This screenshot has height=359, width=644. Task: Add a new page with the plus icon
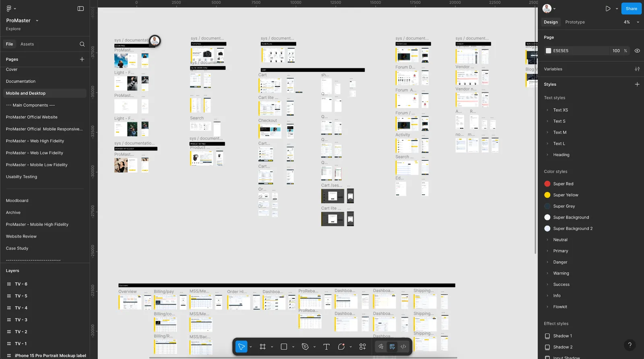point(82,59)
